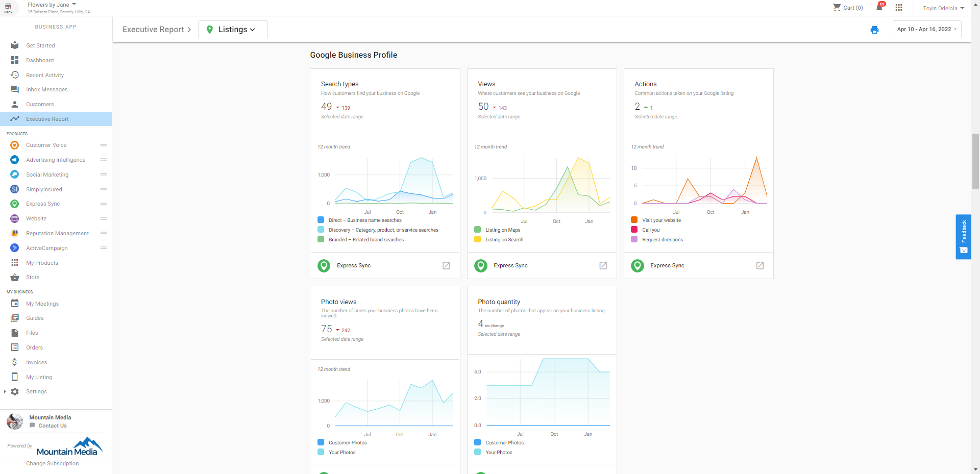Click the Inbox Messages chat icon
The height and width of the screenshot is (474, 980).
click(x=15, y=89)
